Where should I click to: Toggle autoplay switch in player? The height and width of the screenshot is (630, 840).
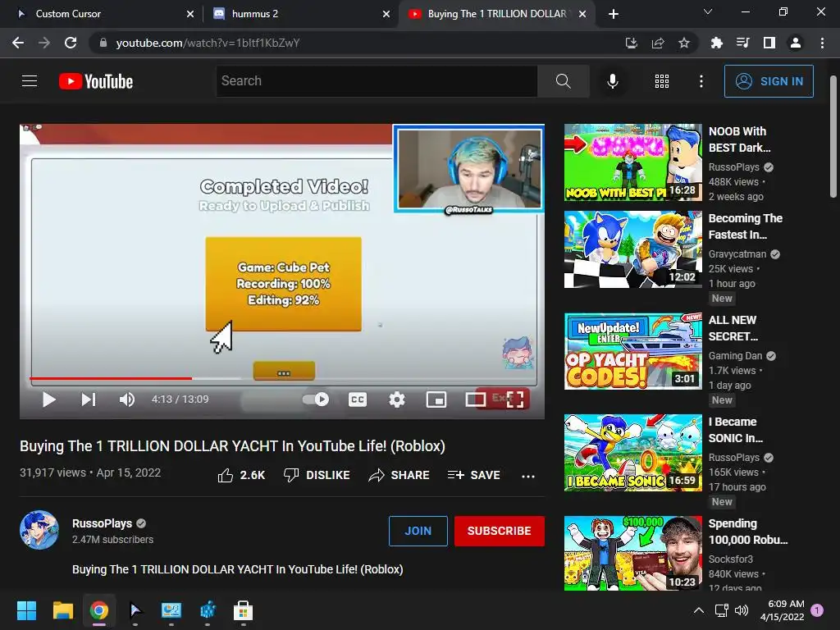point(316,399)
